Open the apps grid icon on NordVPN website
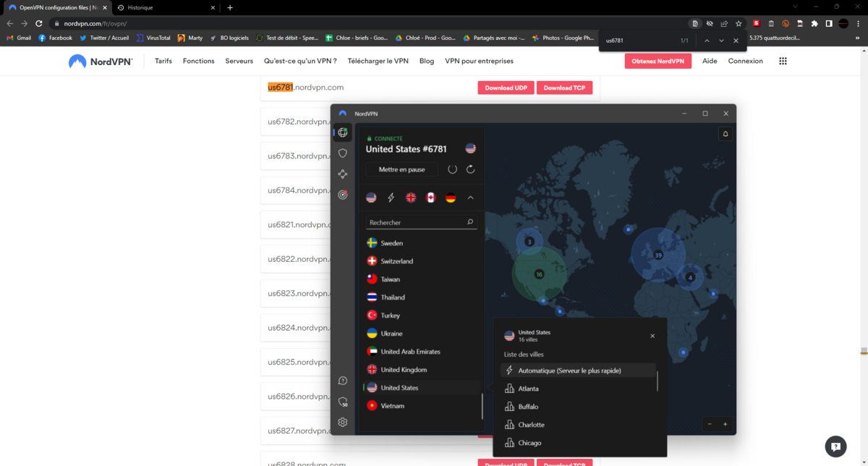Image resolution: width=868 pixels, height=466 pixels. coord(783,61)
